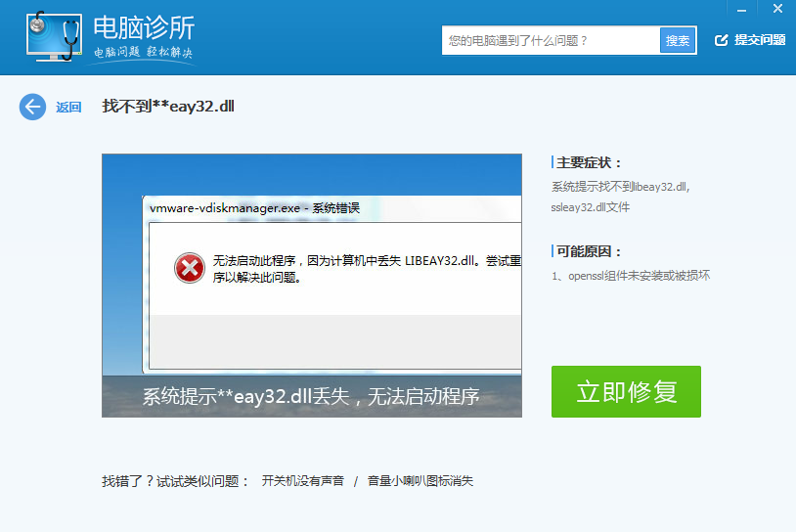This screenshot has width=796, height=532.
Task: Click the red error X icon
Action: (190, 268)
